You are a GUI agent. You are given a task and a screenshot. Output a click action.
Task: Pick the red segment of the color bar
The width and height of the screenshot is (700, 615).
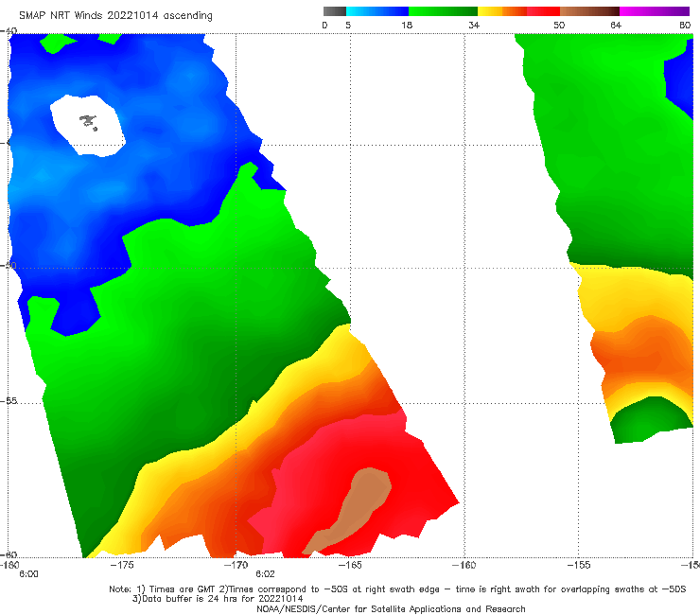pos(543,11)
